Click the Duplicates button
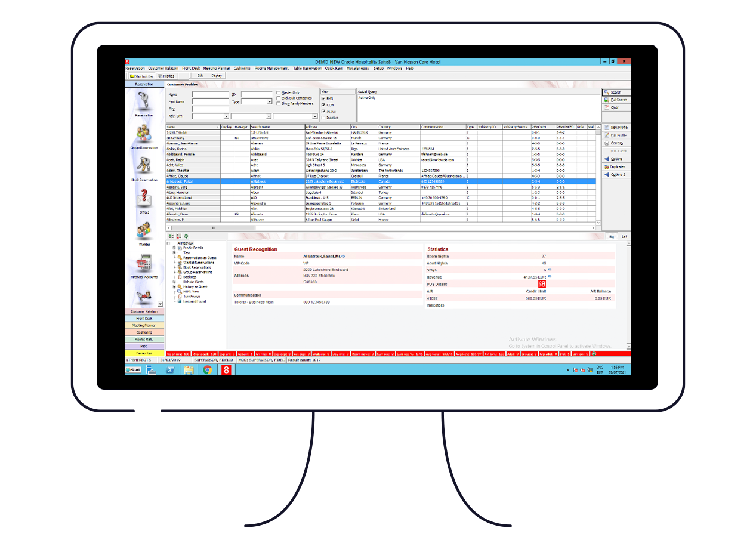 coord(616,166)
